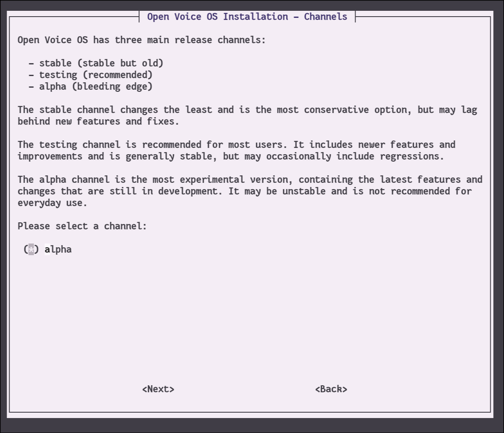Click the line starting "changes that are still"
Screen dimensions: 504x433
(x=245, y=191)
